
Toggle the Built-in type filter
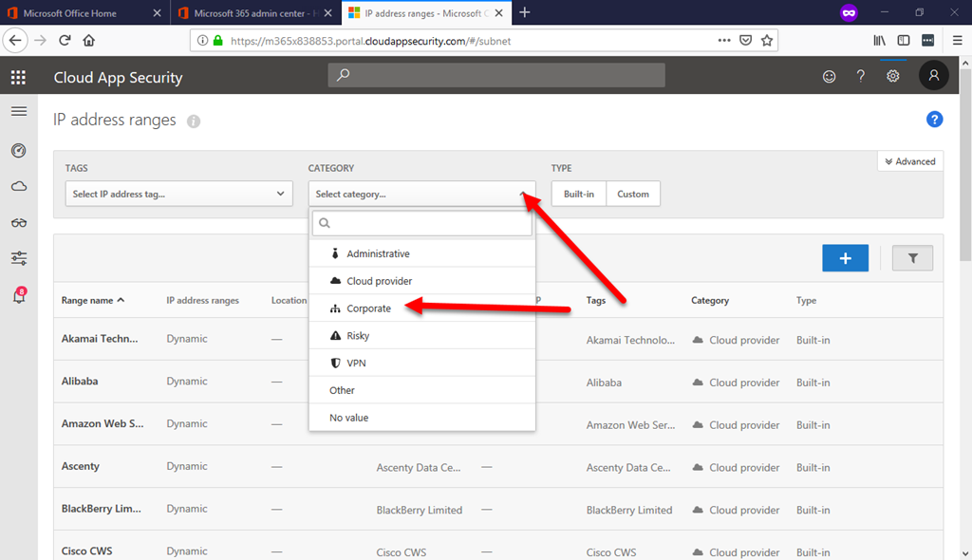578,194
